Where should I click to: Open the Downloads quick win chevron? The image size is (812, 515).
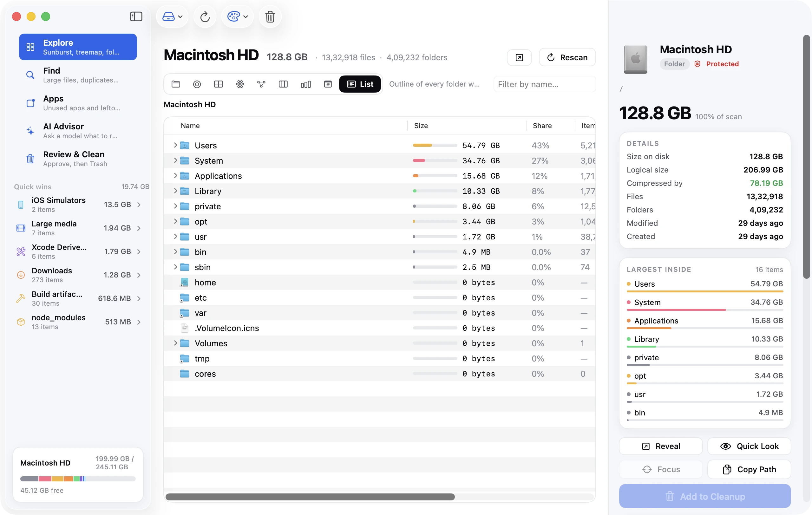[139, 275]
